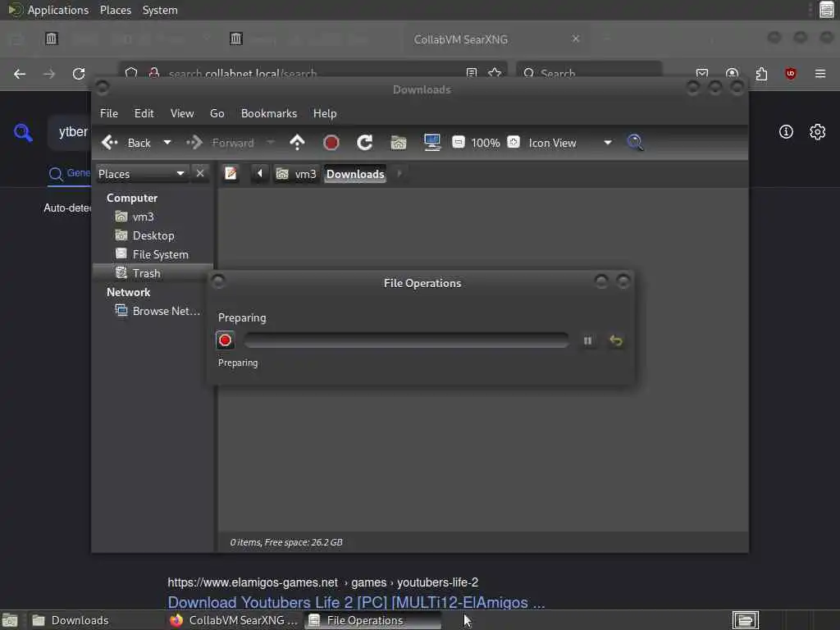Pause the file operation
The image size is (840, 630).
[x=587, y=340]
